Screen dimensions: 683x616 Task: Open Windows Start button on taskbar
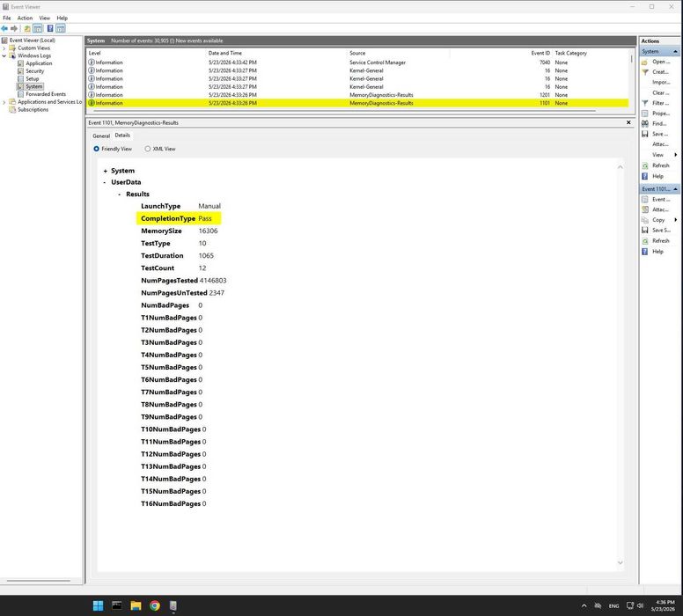tap(98, 605)
